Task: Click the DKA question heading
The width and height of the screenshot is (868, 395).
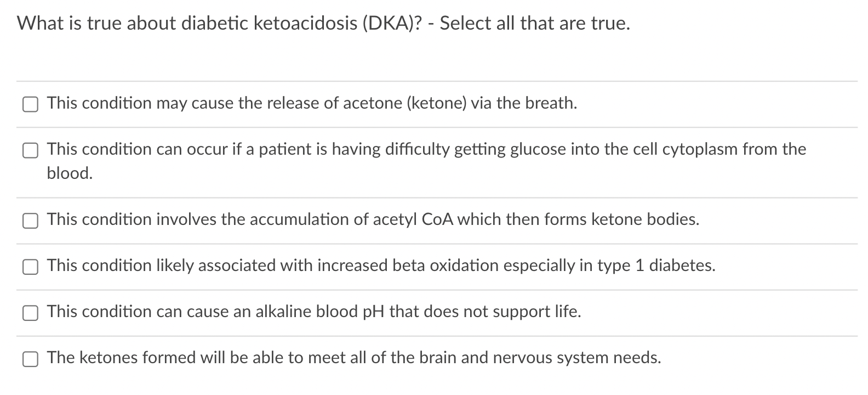Action: 323,23
